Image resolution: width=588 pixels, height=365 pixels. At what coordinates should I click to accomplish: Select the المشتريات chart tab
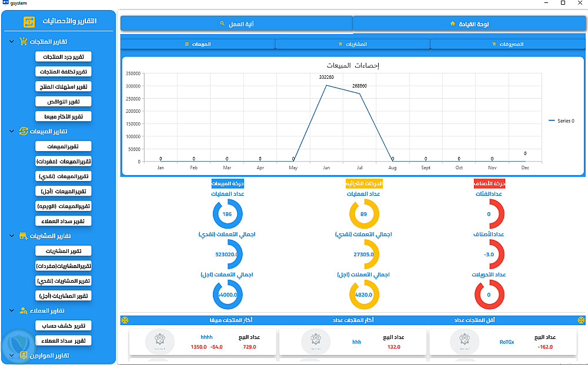tap(352, 44)
